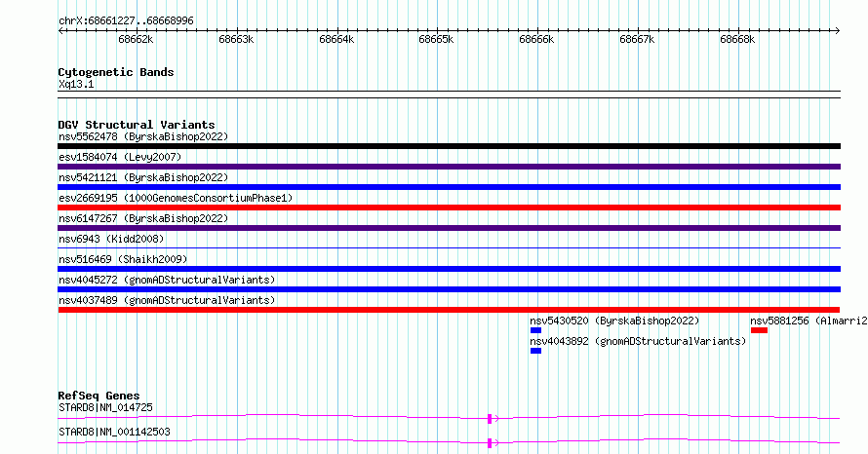Click the STARD8 NM_014725 exon box
This screenshot has height=454, width=868.
[x=490, y=419]
